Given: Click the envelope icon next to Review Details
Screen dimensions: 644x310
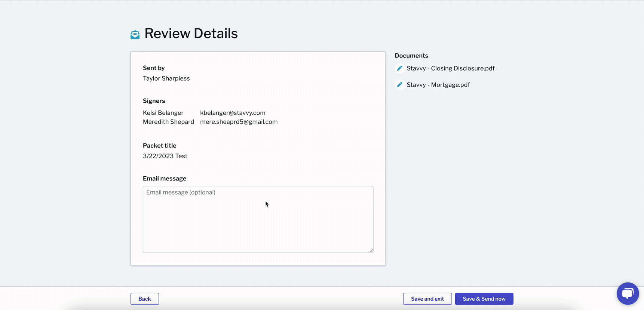Looking at the screenshot, I should pos(135,35).
